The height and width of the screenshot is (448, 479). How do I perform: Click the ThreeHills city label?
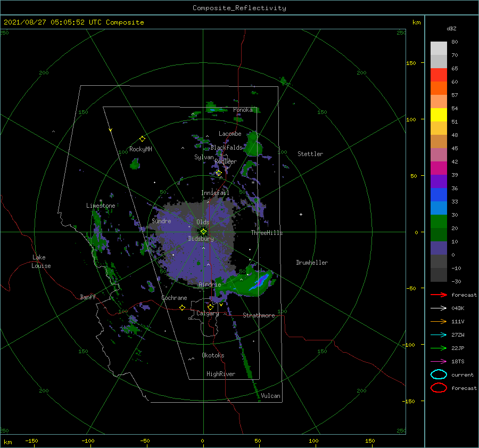[267, 233]
